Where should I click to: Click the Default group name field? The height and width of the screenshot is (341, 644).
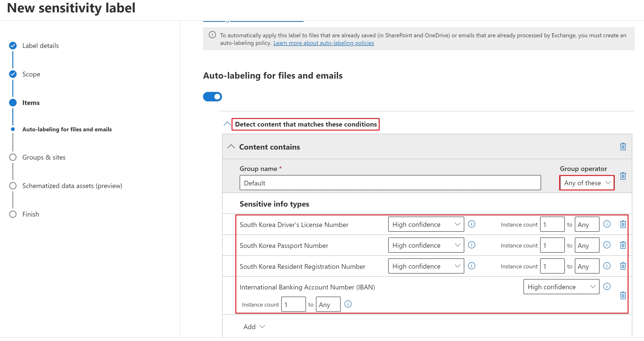click(390, 183)
